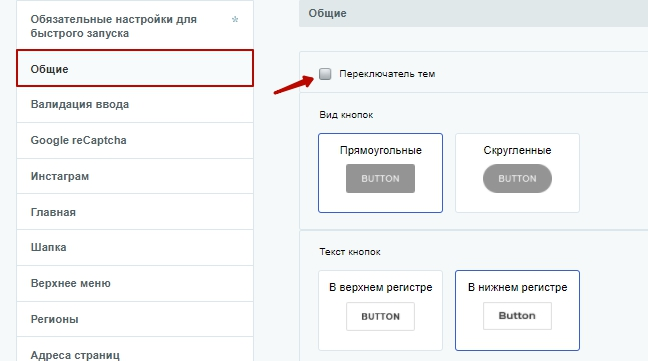Open the Шапка settings section

click(135, 247)
